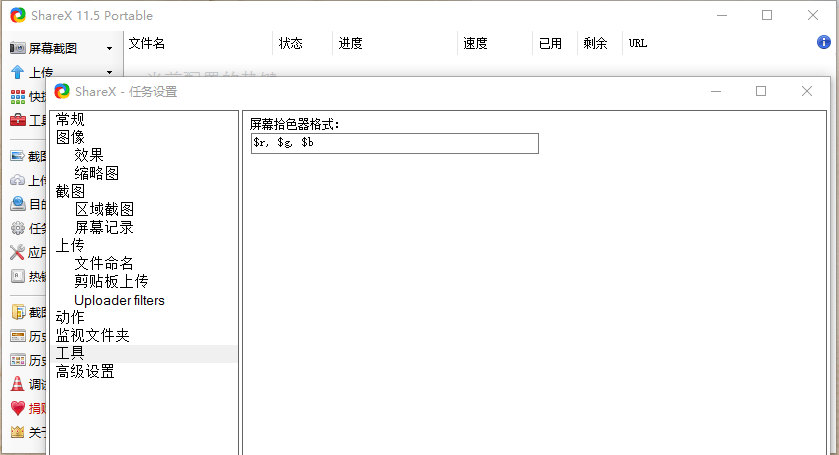This screenshot has width=839, height=455.
Task: Expand the 屏幕截图 dropdown arrow
Action: click(109, 48)
